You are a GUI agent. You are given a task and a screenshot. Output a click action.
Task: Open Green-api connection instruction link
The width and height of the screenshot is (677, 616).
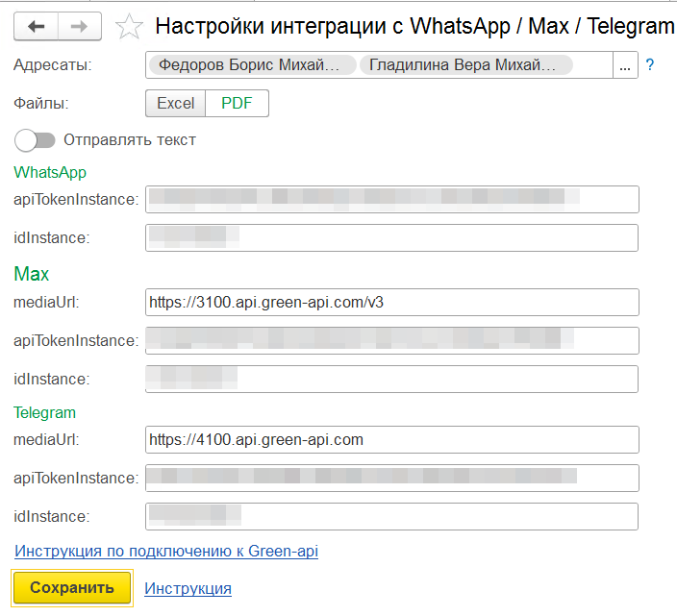166,552
